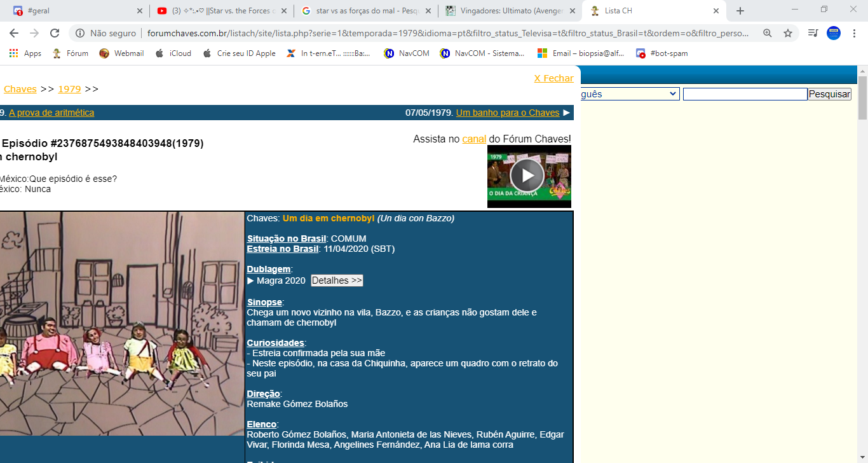868x463 pixels.
Task: Open 'A prova de aritmética' previous episode link
Action: pyautogui.click(x=51, y=113)
